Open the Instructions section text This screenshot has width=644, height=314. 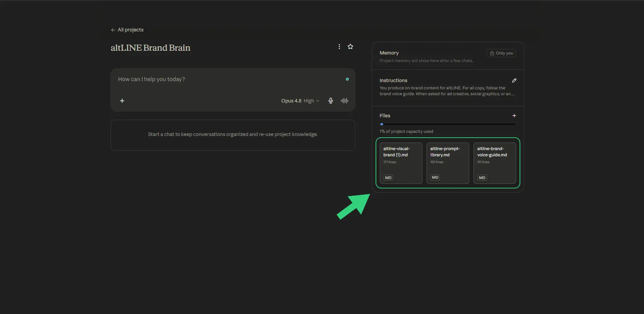pyautogui.click(x=447, y=91)
